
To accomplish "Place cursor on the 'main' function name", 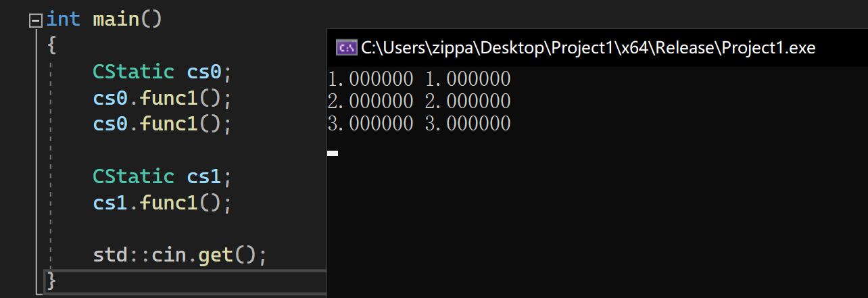I will (x=116, y=18).
